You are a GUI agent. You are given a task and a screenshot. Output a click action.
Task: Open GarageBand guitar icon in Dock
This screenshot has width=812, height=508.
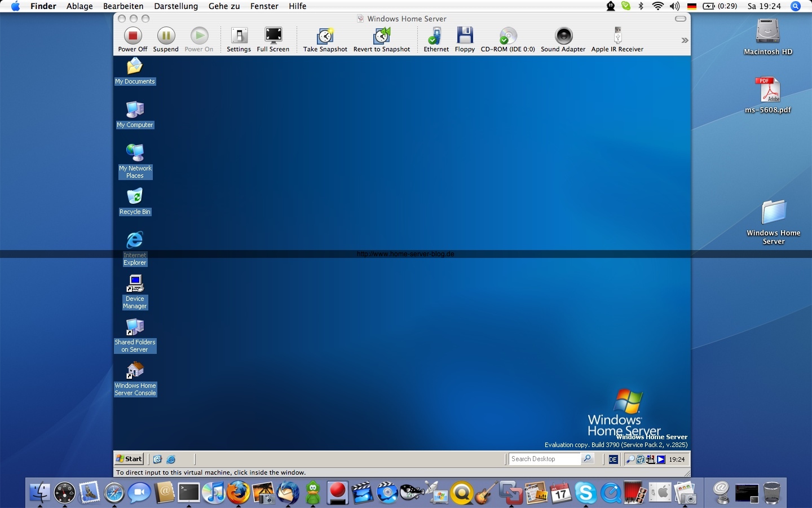(x=486, y=493)
